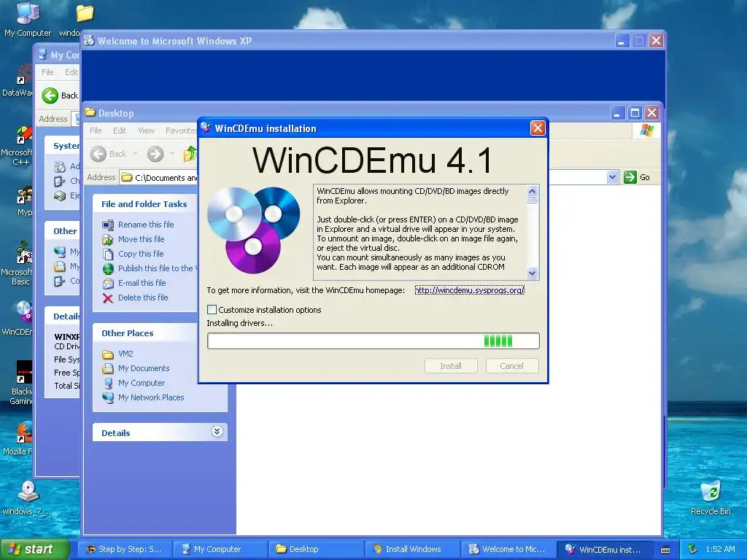
Task: Click the keyboard icon near system tray
Action: (665, 550)
